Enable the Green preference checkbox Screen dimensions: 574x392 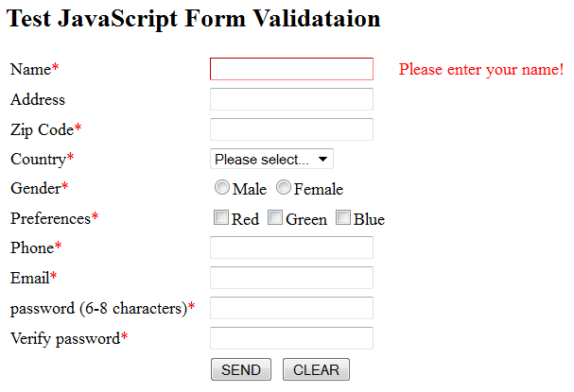tap(276, 218)
